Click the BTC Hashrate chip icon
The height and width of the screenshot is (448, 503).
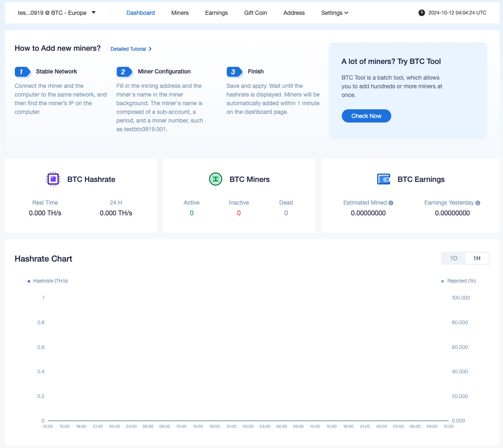(53, 179)
